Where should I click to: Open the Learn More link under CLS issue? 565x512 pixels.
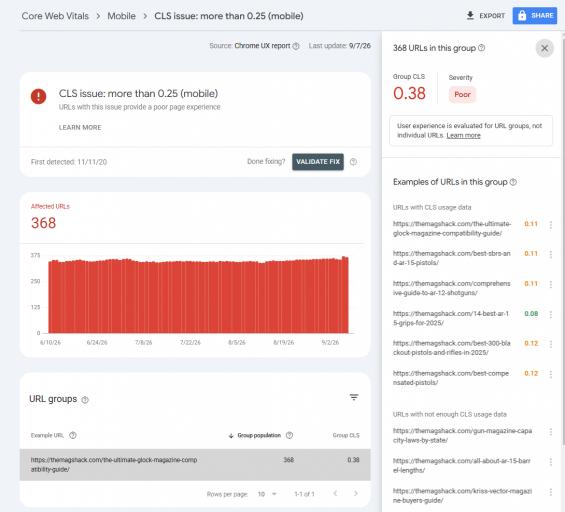(80, 128)
